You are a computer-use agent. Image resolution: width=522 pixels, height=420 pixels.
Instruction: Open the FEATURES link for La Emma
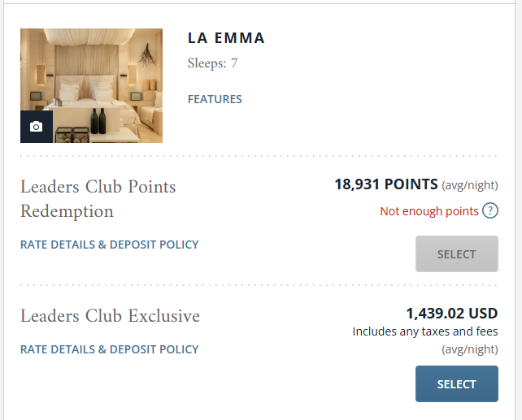[x=215, y=99]
